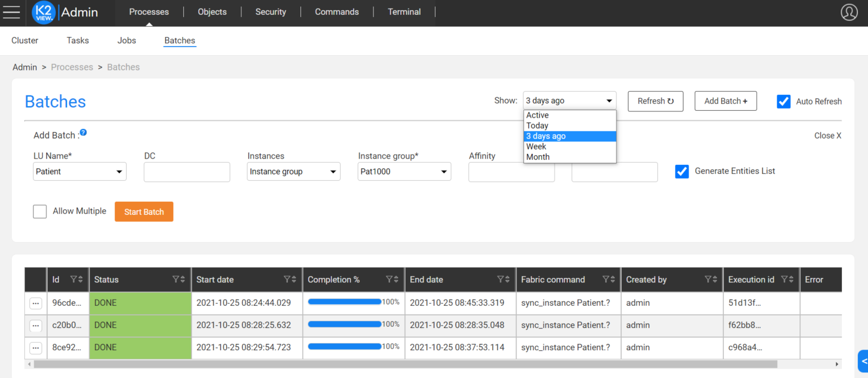The height and width of the screenshot is (378, 868).
Task: Click the DC input field
Action: pyautogui.click(x=187, y=172)
